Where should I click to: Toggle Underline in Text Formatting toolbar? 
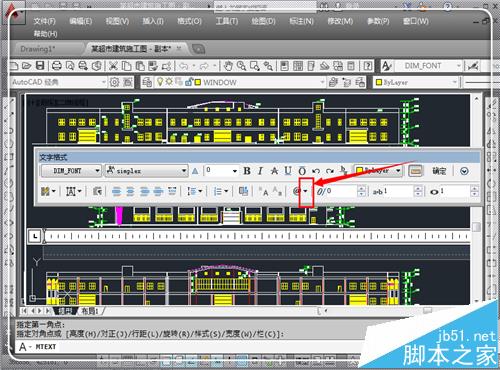point(288,171)
